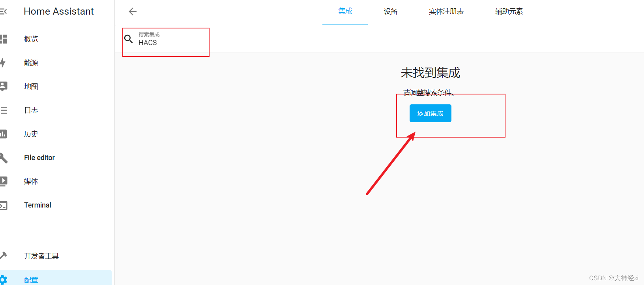Click the search magnifier icon

(x=129, y=39)
